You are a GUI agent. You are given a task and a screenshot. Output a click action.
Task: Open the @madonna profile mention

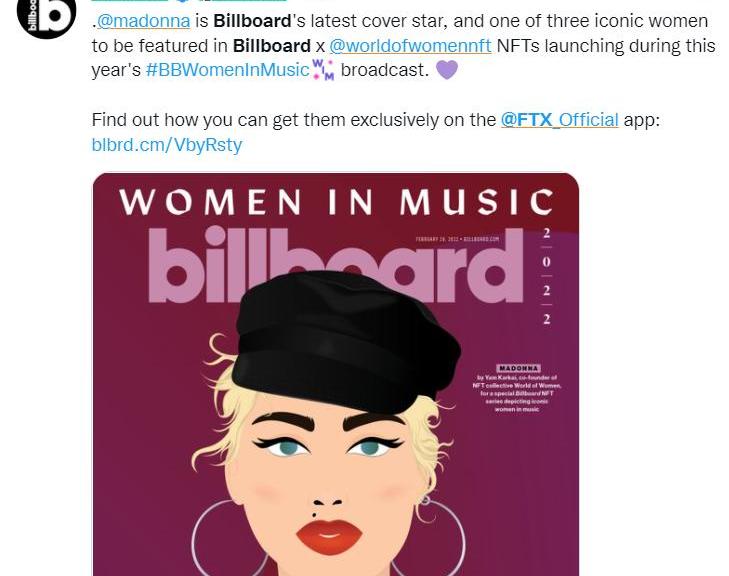click(143, 21)
